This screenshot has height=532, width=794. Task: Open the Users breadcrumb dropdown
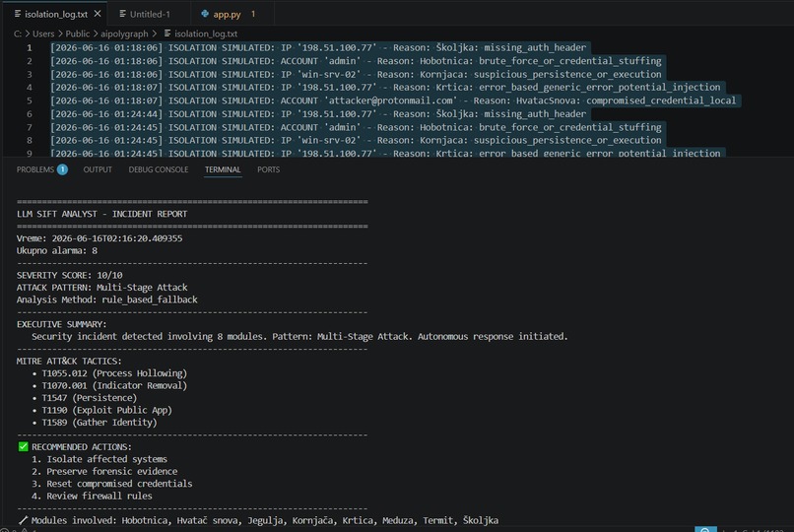coord(43,33)
